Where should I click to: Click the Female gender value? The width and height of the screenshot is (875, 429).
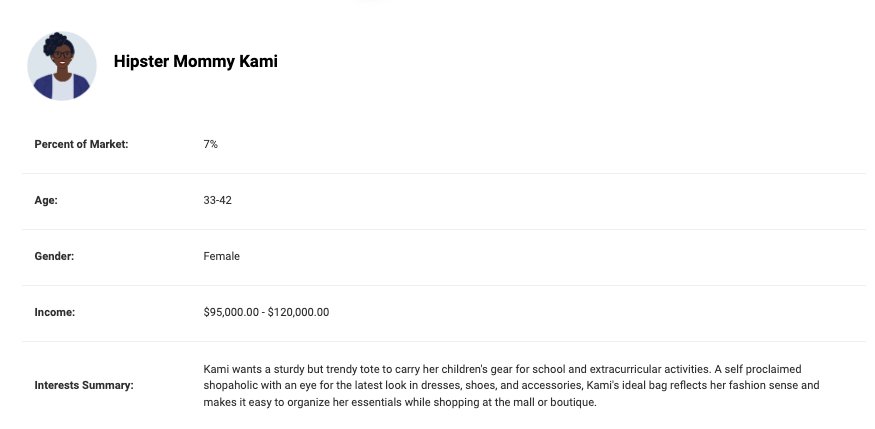click(222, 256)
